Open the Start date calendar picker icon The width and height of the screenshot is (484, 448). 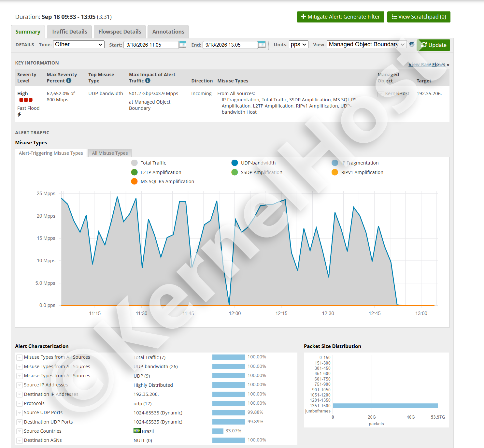pyautogui.click(x=183, y=45)
